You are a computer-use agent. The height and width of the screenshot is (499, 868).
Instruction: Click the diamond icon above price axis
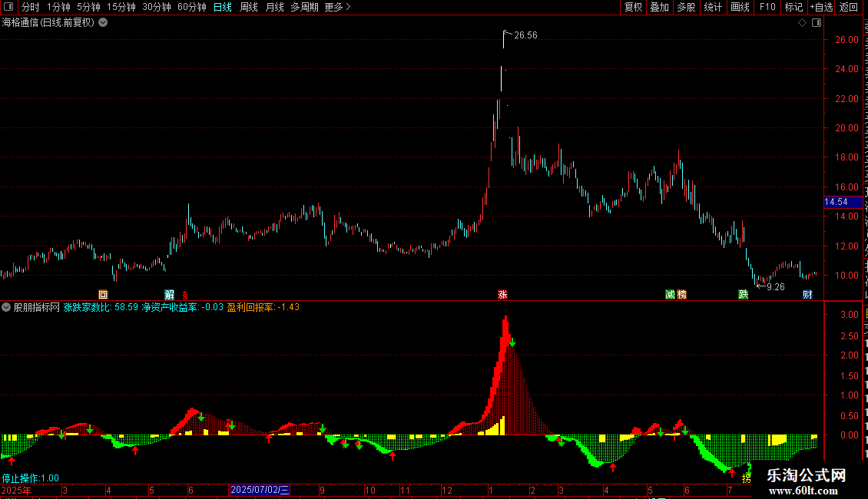click(x=802, y=23)
